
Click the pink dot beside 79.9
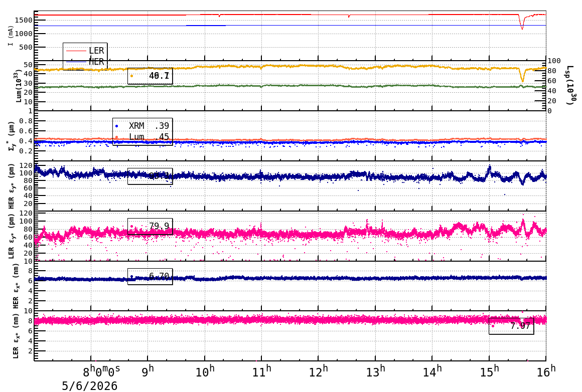(x=132, y=226)
